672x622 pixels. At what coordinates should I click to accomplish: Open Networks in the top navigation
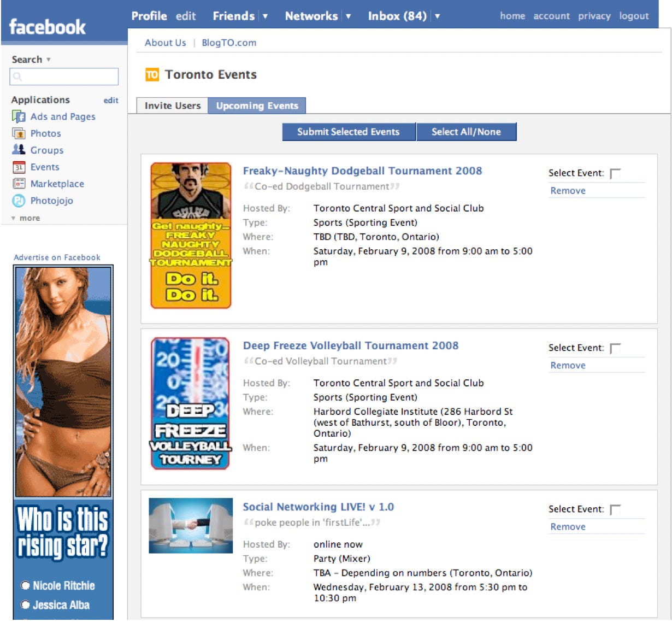pos(311,16)
